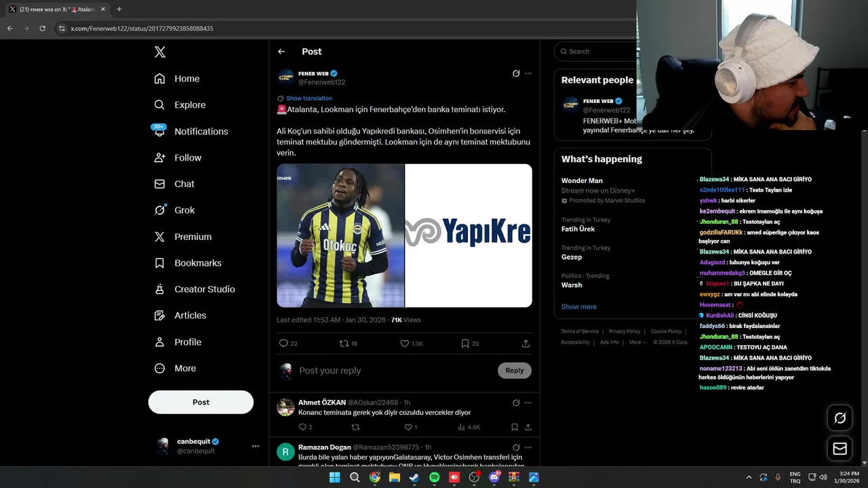Open Steam from the taskbar

point(414,477)
